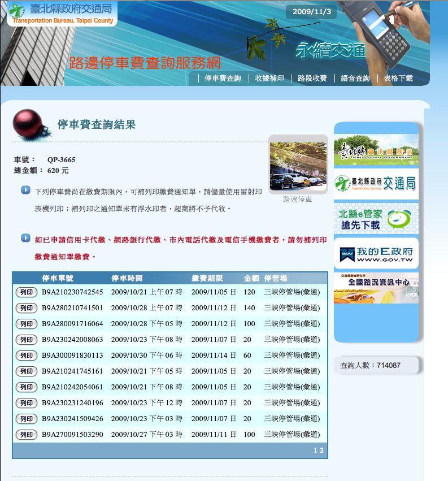Go to results page 1
This screenshot has width=448, height=481.
315,450
